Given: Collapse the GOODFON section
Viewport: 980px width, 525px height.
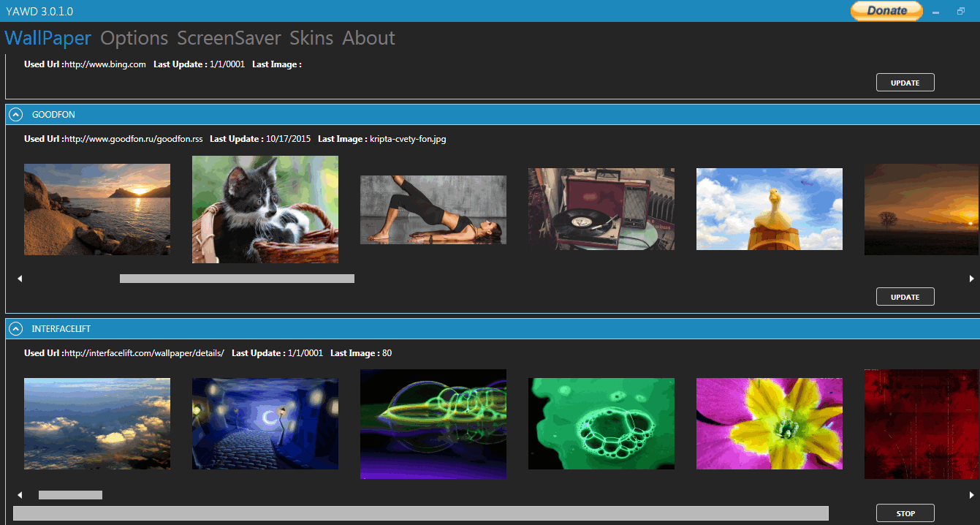Looking at the screenshot, I should (15, 115).
